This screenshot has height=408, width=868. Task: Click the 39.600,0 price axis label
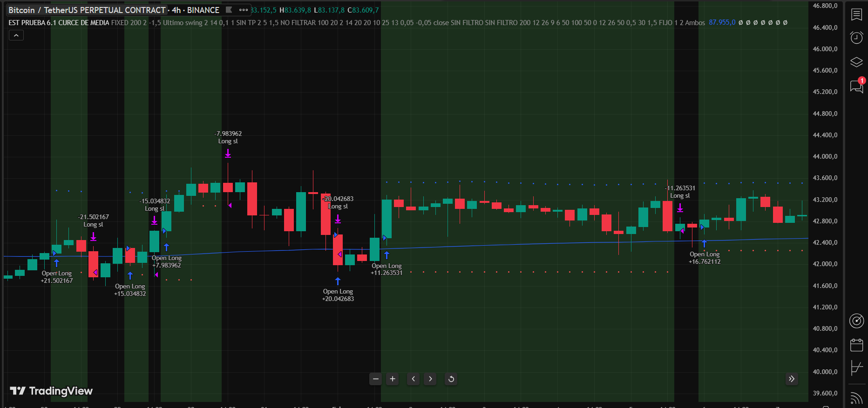(x=825, y=393)
